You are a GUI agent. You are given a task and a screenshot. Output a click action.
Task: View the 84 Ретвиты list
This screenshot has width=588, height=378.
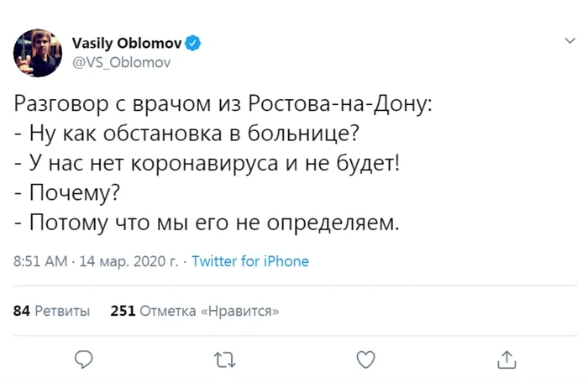click(x=52, y=311)
